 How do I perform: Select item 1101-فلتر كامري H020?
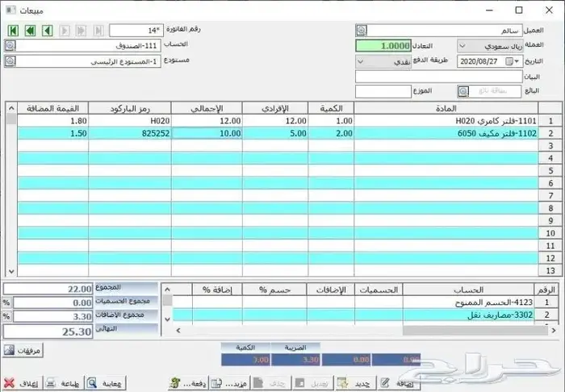pyautogui.click(x=446, y=121)
